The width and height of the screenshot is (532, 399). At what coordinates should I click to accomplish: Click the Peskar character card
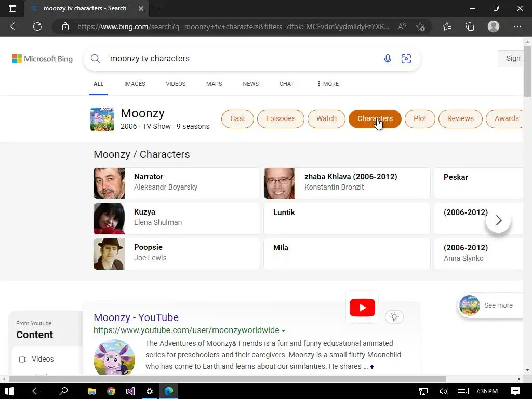click(478, 183)
